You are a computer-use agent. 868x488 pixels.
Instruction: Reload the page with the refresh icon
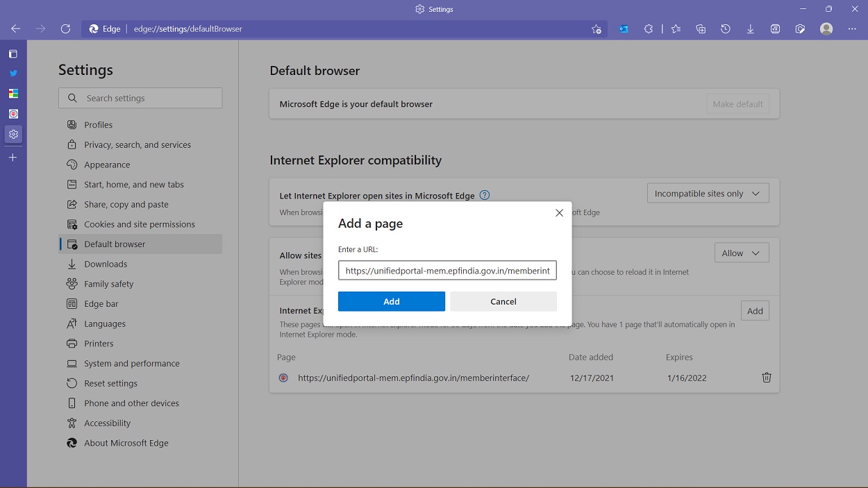tap(65, 29)
